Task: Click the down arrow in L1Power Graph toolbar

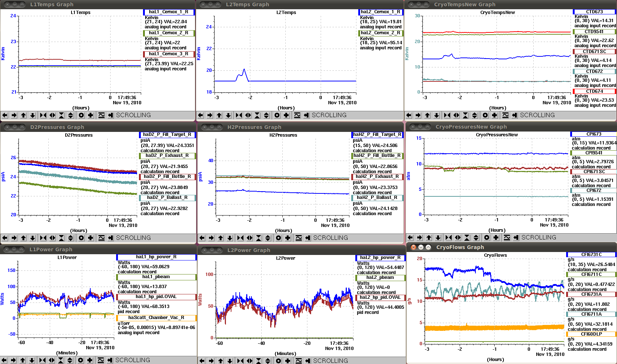Action: 32,360
